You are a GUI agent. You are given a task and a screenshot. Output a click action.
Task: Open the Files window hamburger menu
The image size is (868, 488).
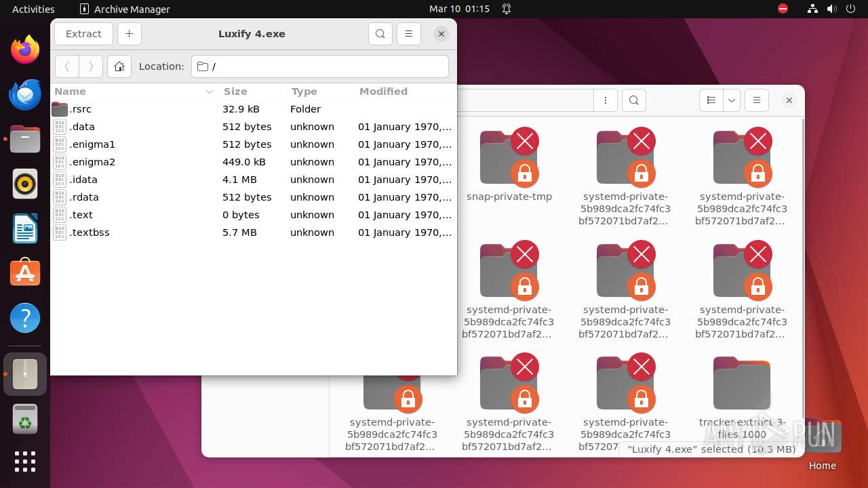[x=757, y=100]
